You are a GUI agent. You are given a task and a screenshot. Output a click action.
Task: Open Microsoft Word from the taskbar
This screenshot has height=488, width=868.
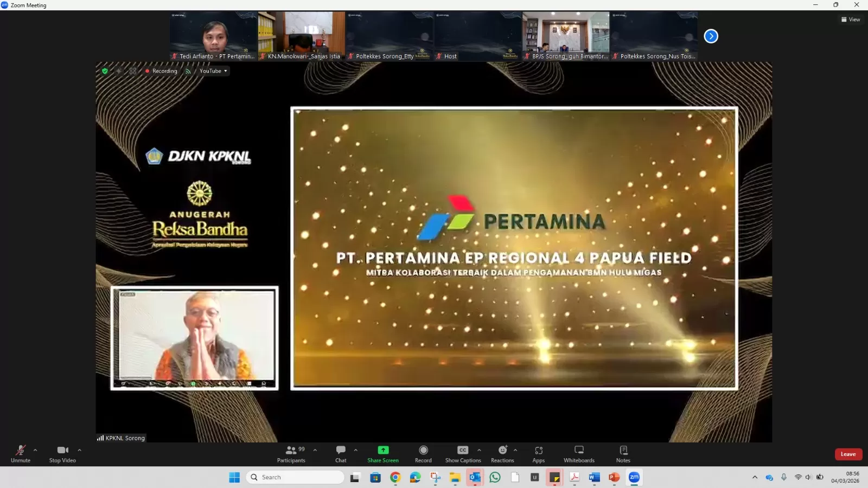595,477
